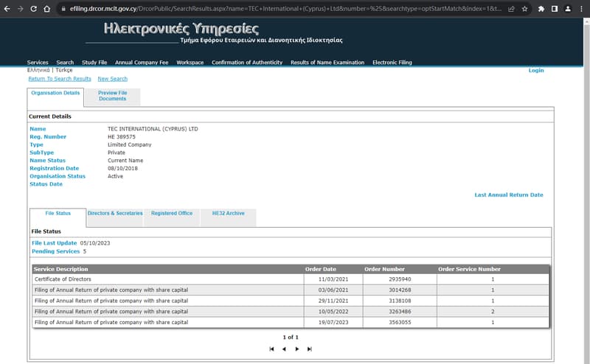Select the Preview File Documents tab
Image resolution: width=590 pixels, height=364 pixels.
coord(113,96)
